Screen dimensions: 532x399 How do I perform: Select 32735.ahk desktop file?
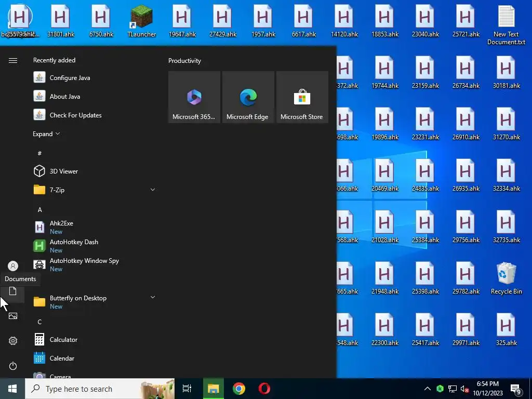click(x=506, y=227)
